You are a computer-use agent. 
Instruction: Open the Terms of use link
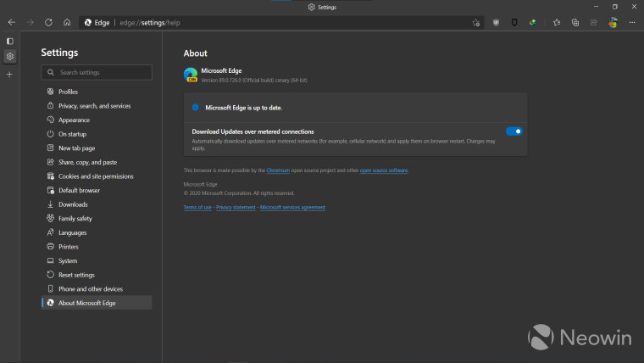click(197, 207)
